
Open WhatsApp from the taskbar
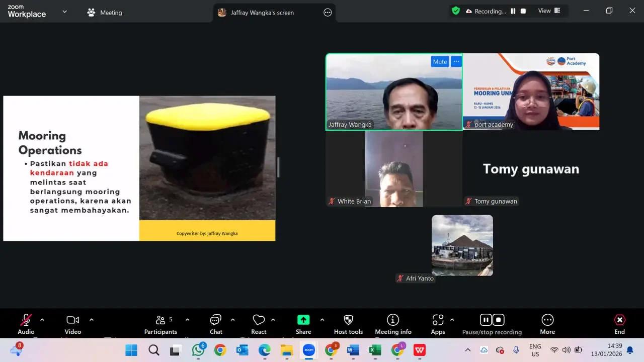pos(198,350)
